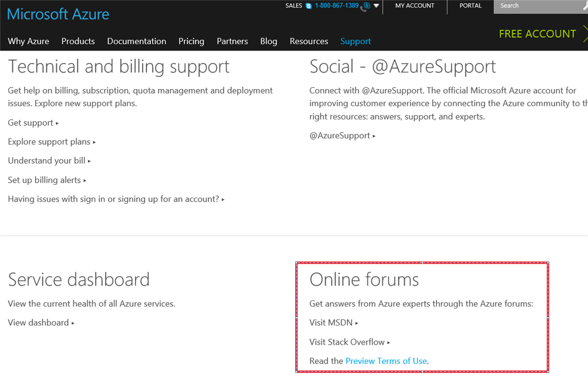Open the Pricing menu item
This screenshot has width=588, height=379.
point(191,41)
